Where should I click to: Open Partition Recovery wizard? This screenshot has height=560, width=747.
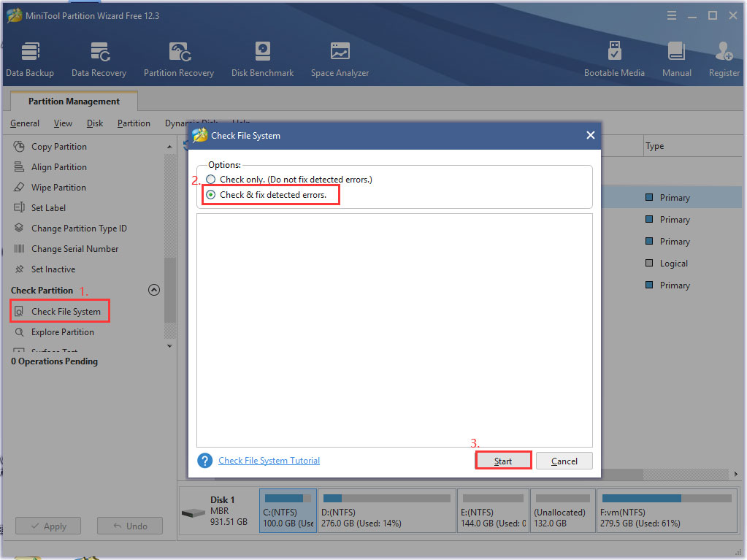[x=179, y=60]
